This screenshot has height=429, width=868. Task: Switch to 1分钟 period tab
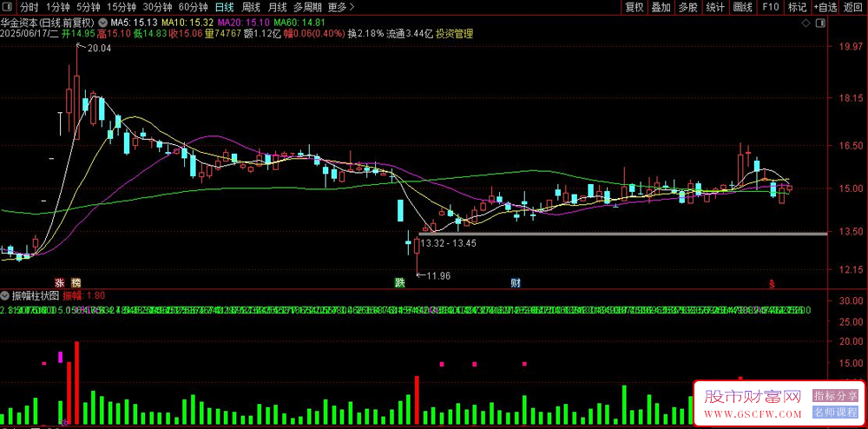(57, 7)
